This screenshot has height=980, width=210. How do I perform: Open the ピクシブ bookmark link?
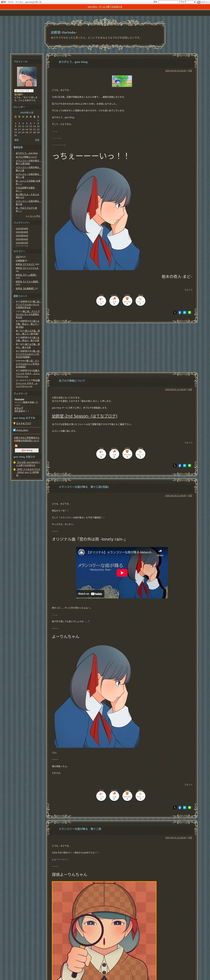(x=19, y=408)
